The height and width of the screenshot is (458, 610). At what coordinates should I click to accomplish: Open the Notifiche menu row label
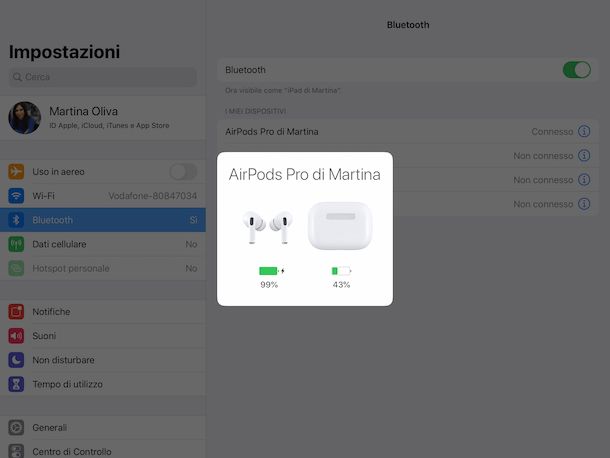tap(51, 312)
